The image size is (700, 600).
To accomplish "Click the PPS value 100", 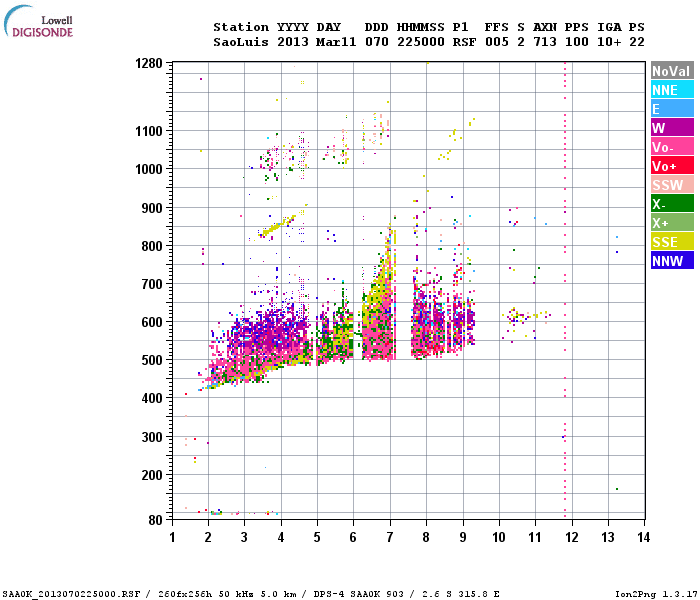I will 577,42.
